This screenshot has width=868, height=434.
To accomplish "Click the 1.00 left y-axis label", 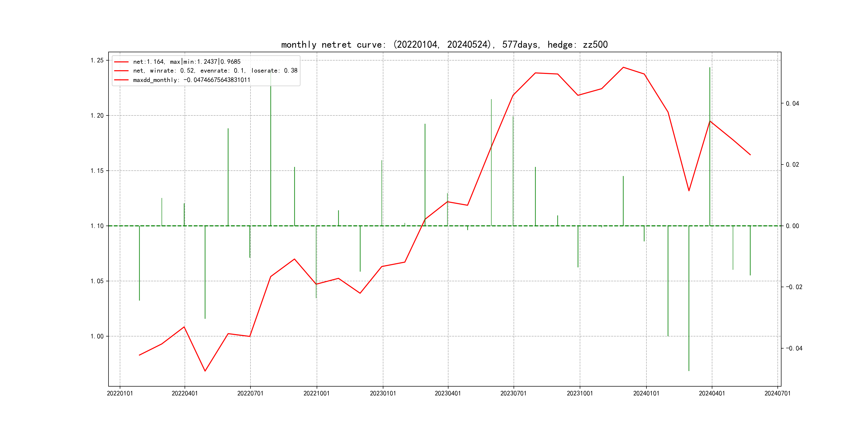I will pyautogui.click(x=97, y=336).
